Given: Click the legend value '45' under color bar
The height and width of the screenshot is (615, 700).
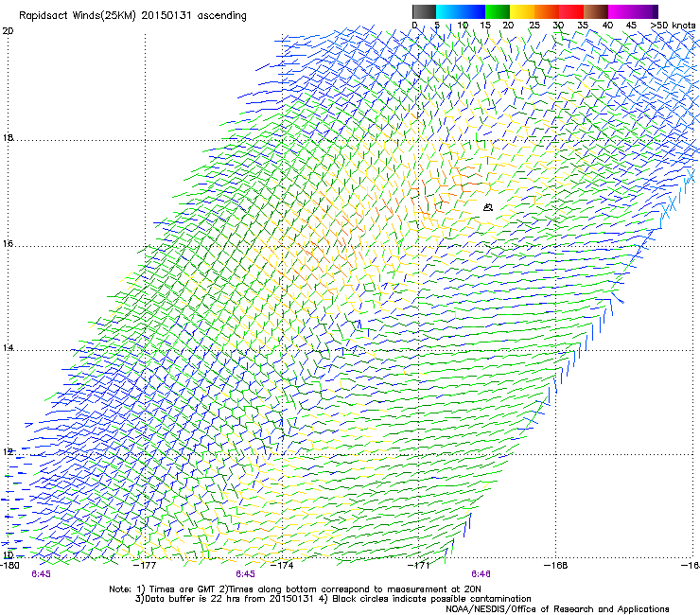Looking at the screenshot, I should (x=631, y=26).
